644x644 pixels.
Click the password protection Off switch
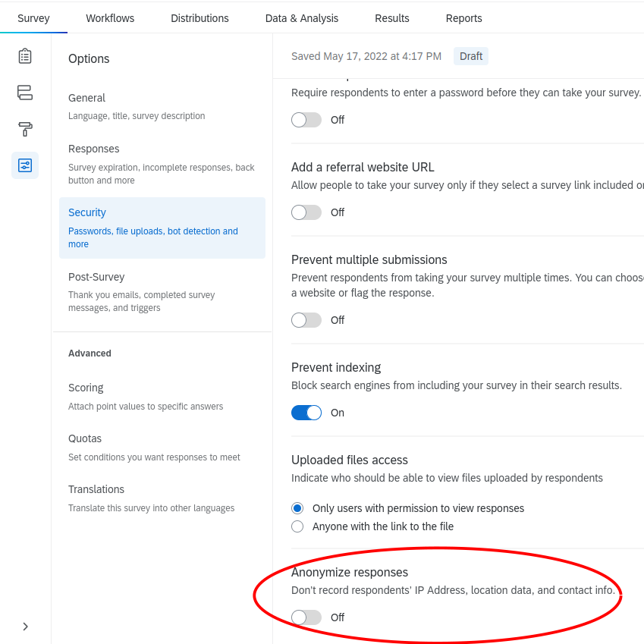tap(306, 119)
